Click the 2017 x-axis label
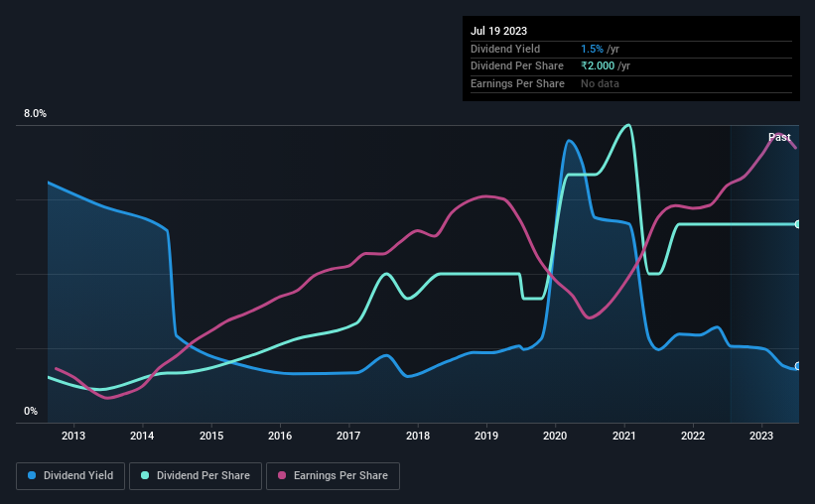 coord(348,436)
